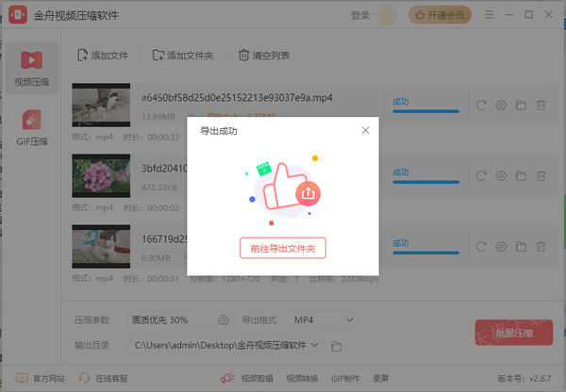Retry compression for 166719d2 video
Screen dimensions: 566x392
(481, 247)
